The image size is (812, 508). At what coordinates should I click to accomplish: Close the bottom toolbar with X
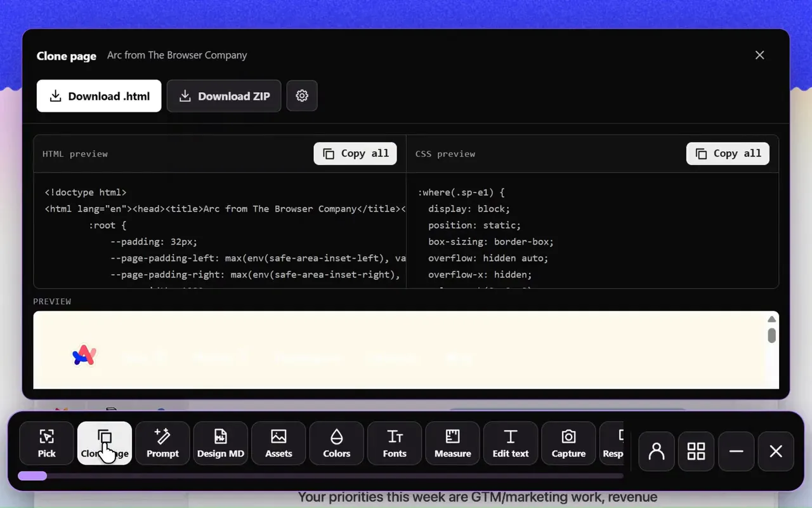coord(776,451)
